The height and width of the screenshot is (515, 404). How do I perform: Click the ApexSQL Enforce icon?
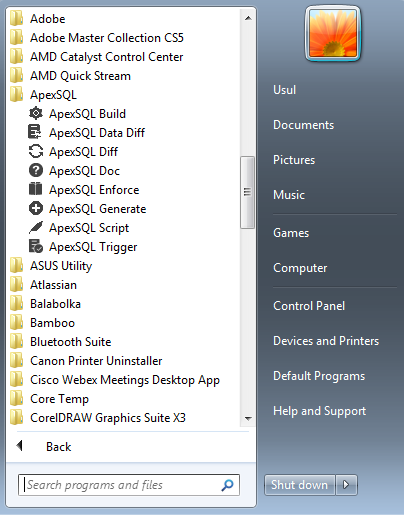click(x=35, y=189)
